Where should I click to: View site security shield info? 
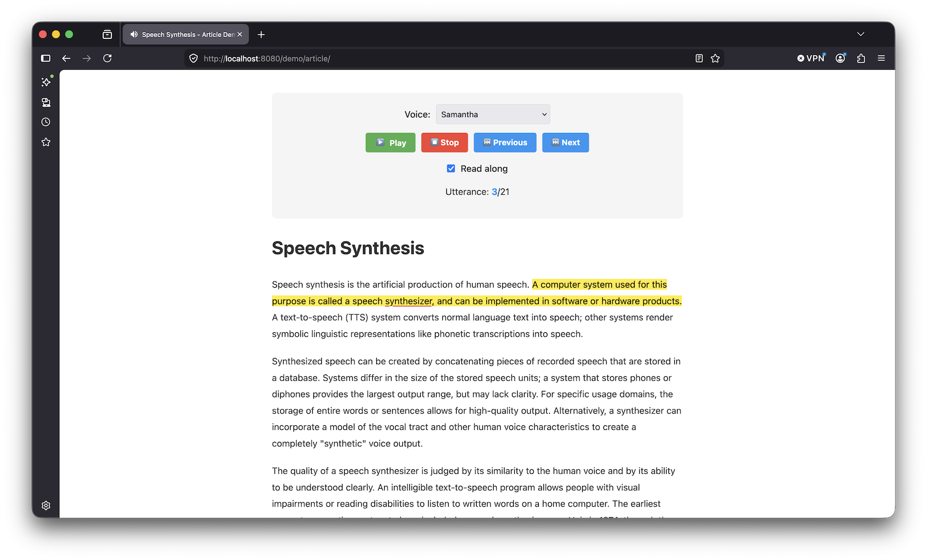tap(194, 58)
